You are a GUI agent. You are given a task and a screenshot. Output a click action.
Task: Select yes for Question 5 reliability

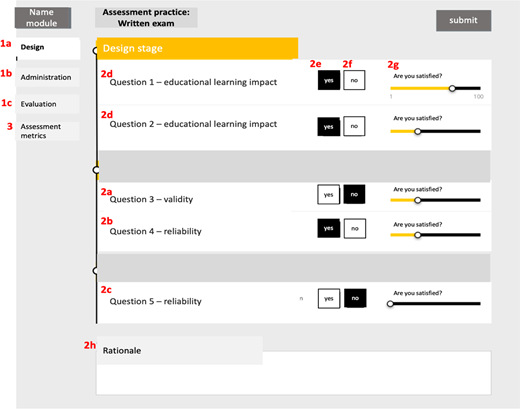pos(329,298)
